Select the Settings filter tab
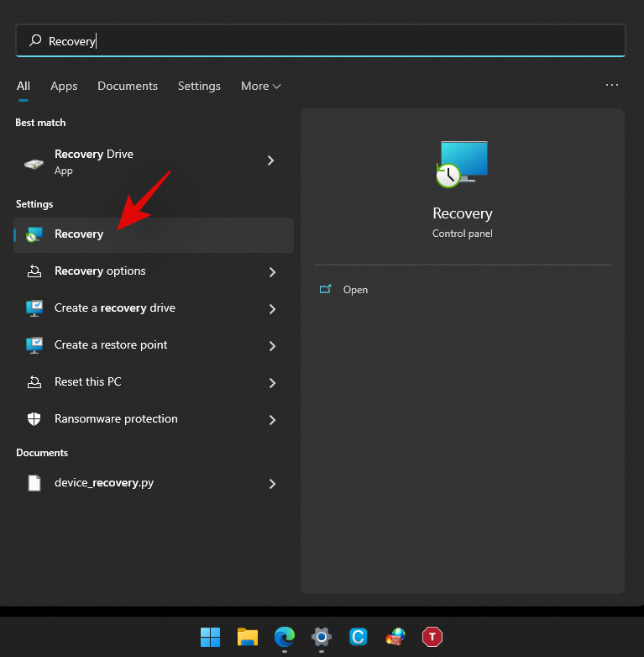 (x=199, y=87)
